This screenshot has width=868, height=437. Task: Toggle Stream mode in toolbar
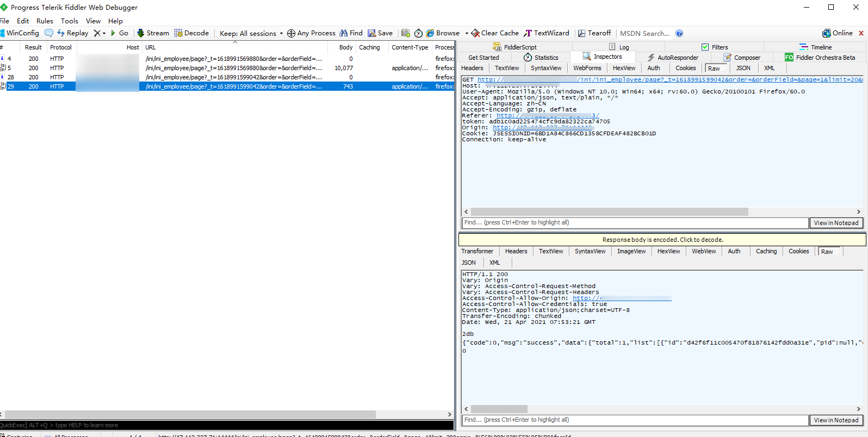pos(153,33)
